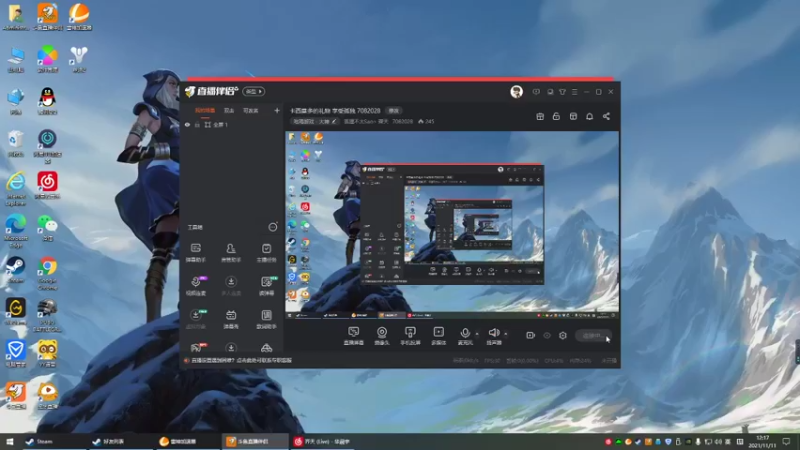Click the gift box icon left of the padlock
Screen dimensions: 800x450
[540, 116]
